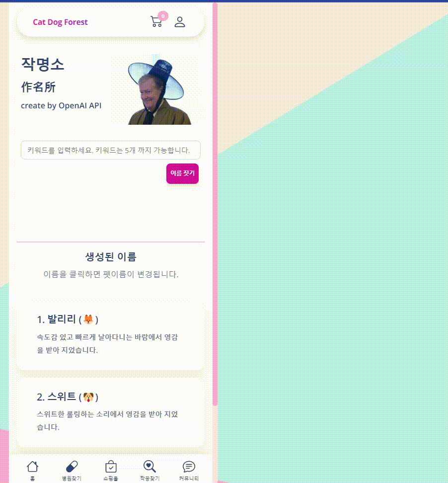Viewport: 448px width, 483px height.
Task: Go to the Cat Dog Forest logo link
Action: tap(61, 22)
